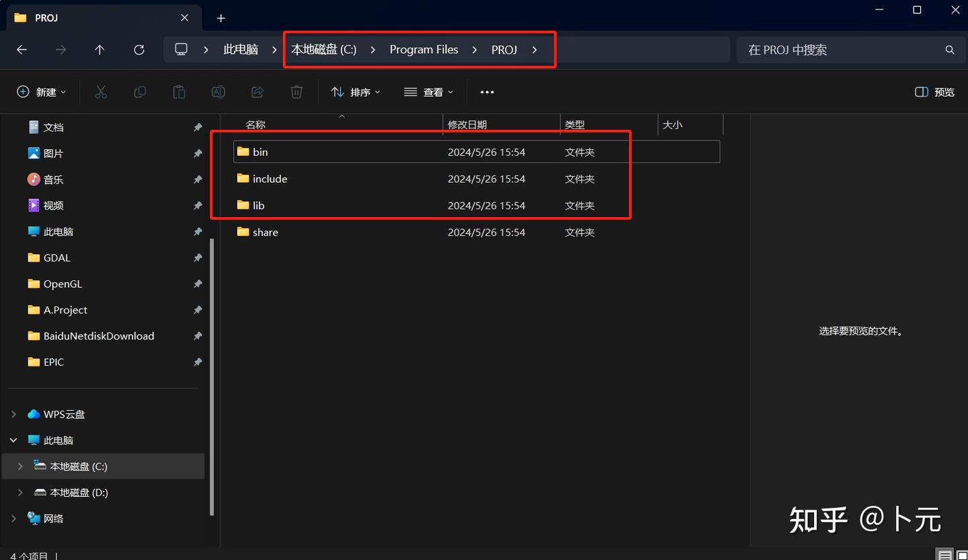968x560 pixels.
Task: Open 文档 in quick access
Action: (53, 127)
